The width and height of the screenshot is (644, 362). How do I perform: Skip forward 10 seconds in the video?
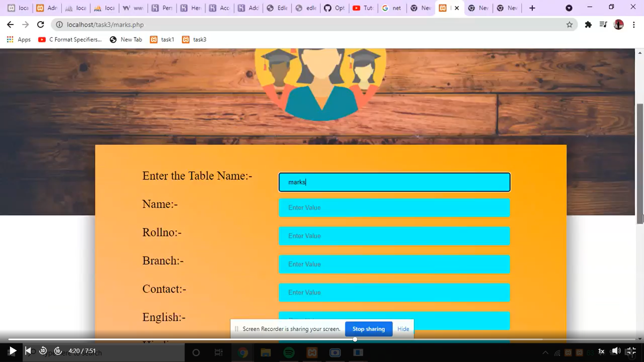coord(58,351)
